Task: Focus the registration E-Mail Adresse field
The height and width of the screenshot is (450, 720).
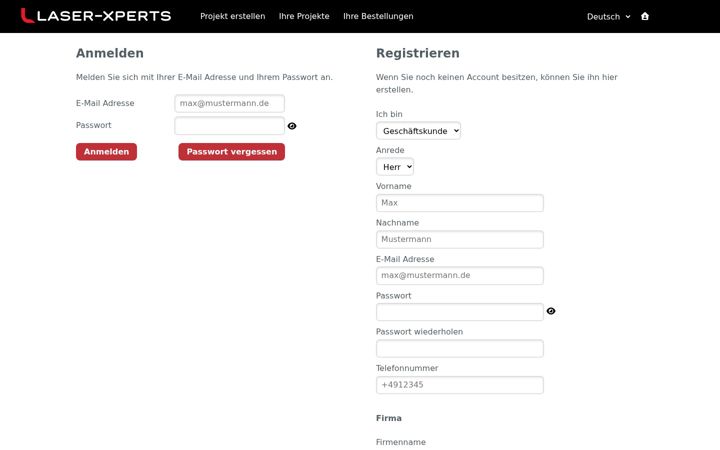Action: tap(460, 276)
